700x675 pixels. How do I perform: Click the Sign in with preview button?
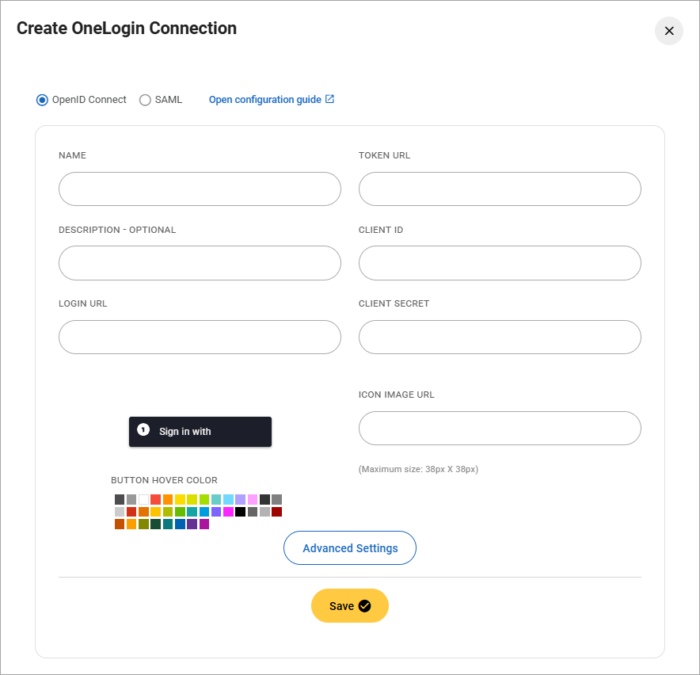pos(200,431)
